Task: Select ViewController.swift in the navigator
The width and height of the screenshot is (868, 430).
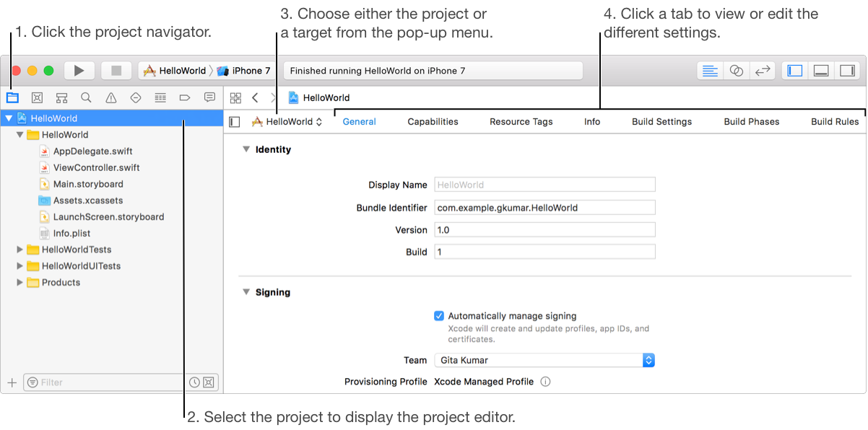Action: click(x=96, y=167)
